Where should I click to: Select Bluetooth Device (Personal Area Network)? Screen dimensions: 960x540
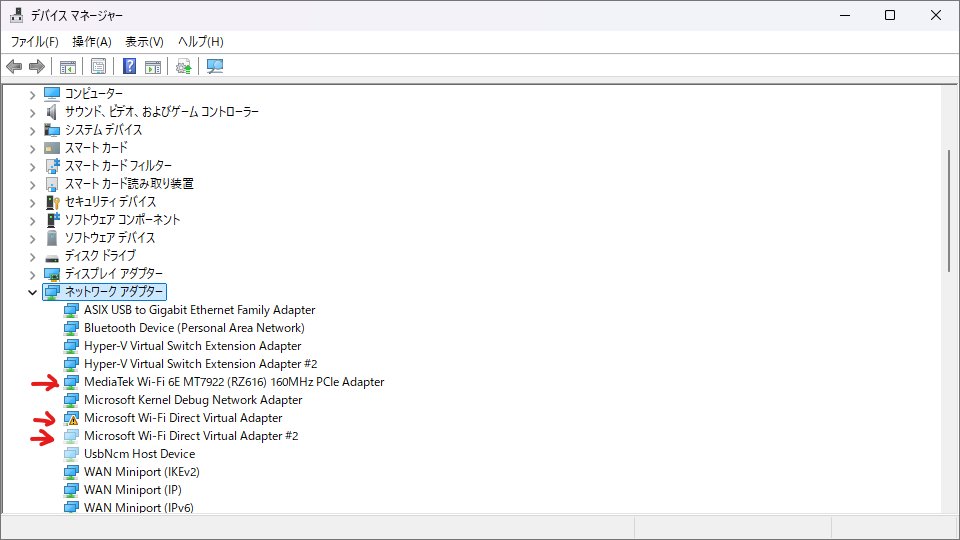click(x=194, y=328)
